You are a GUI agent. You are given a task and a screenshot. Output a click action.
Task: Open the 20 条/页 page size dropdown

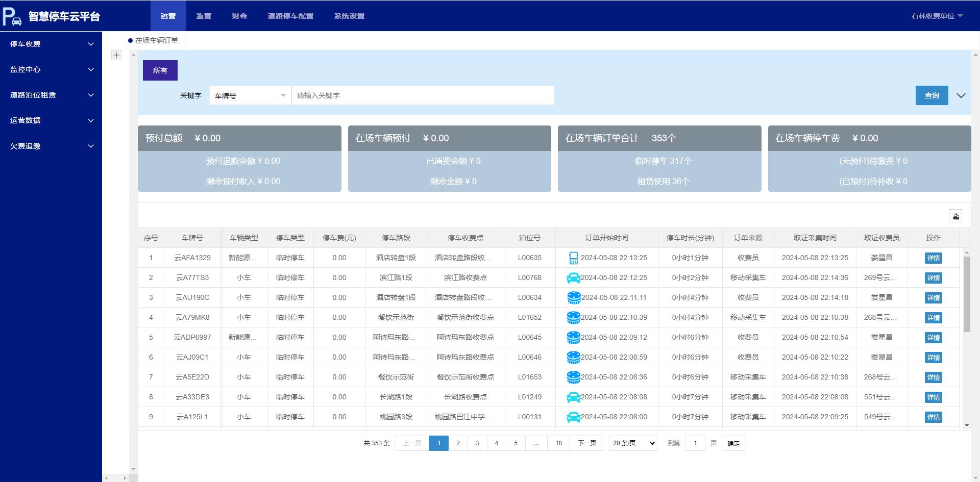point(633,443)
